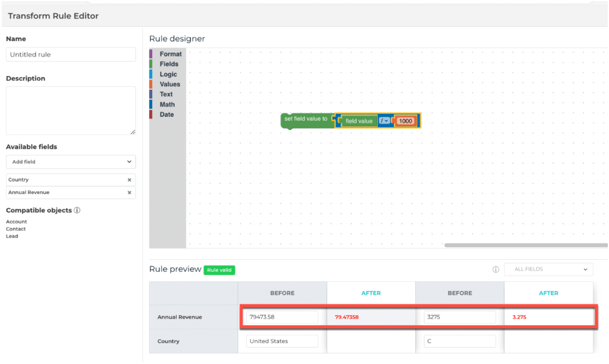Choose the Date block category
Viewport: 609px width, 364px height.
click(167, 115)
